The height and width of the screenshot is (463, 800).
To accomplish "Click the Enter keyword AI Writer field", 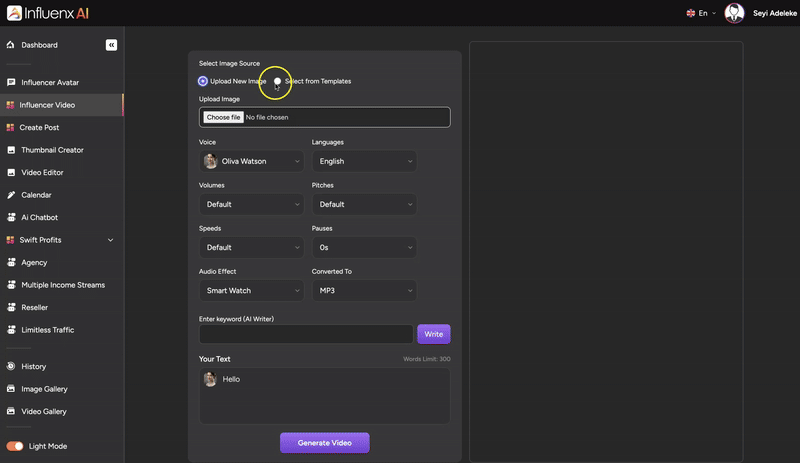I will click(x=306, y=334).
